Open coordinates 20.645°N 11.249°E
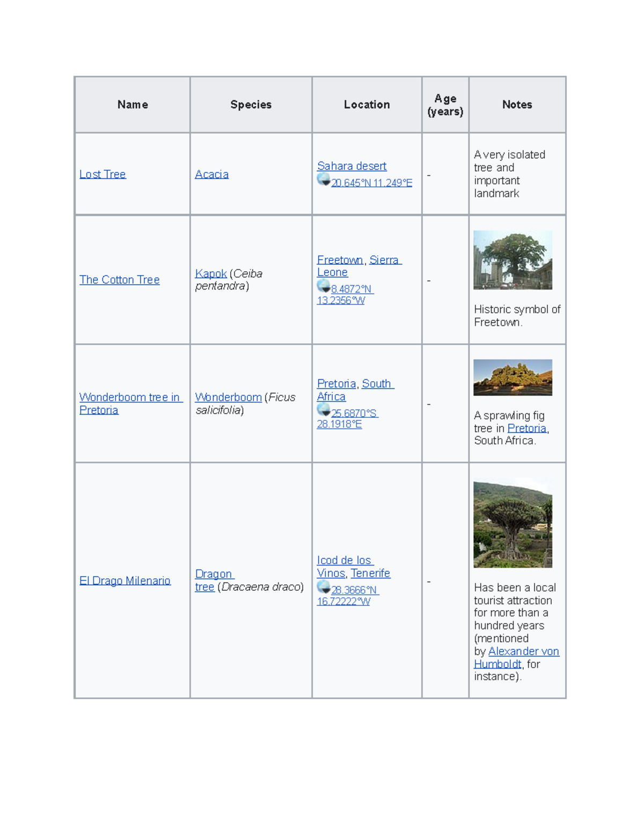 click(371, 183)
